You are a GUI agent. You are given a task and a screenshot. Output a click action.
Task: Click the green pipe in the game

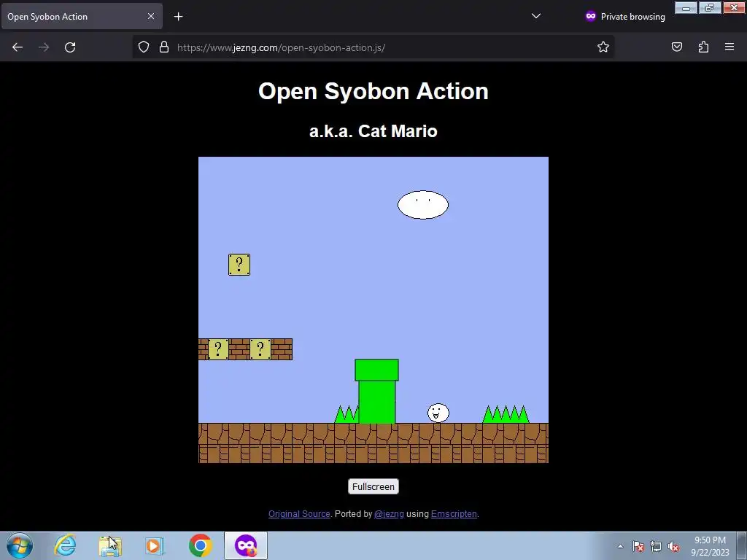[376, 391]
